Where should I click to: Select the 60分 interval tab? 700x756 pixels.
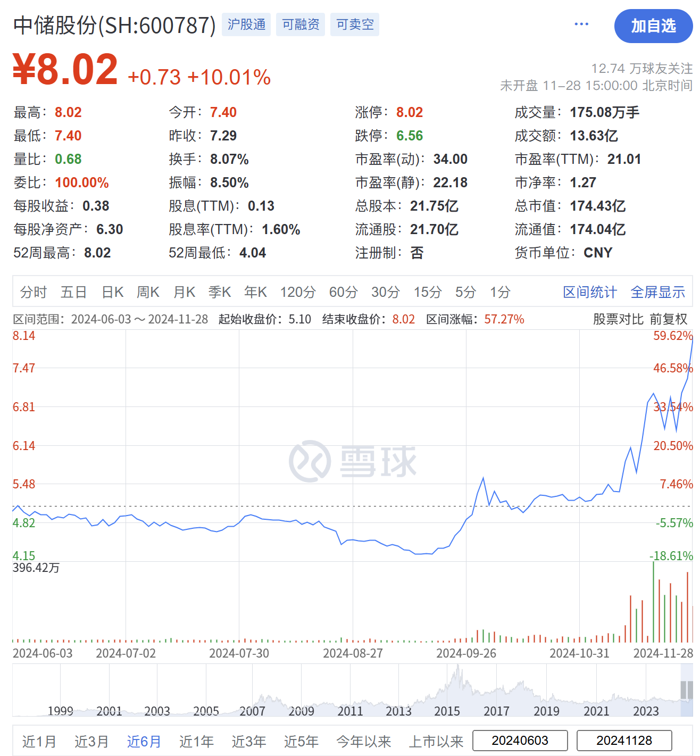(x=344, y=292)
